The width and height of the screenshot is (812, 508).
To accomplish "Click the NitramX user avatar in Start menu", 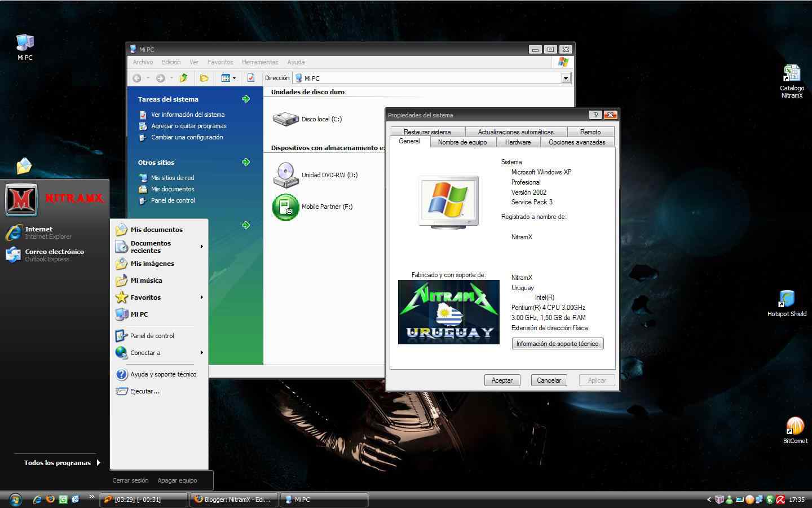I will coord(21,200).
